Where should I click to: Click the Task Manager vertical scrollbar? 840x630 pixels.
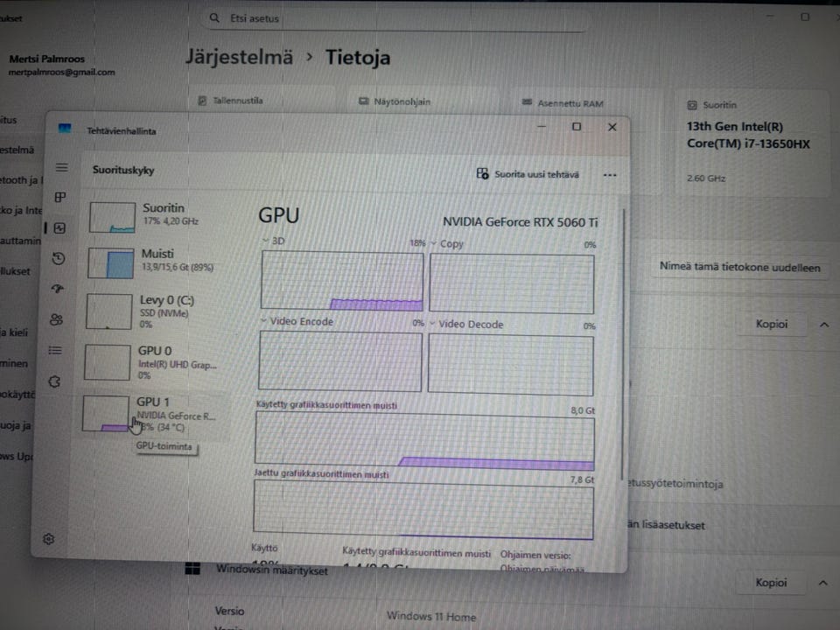point(623,343)
